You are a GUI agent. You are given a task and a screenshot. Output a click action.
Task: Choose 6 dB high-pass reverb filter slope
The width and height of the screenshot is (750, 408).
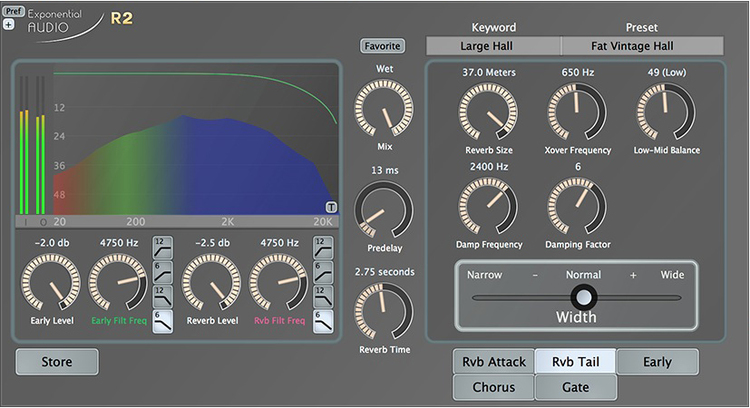coord(322,271)
